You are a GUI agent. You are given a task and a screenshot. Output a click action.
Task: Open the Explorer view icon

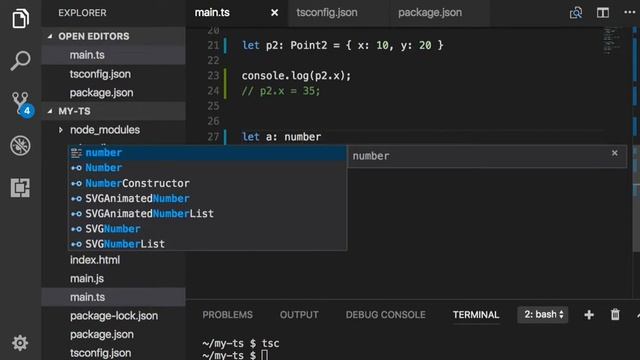(20, 18)
